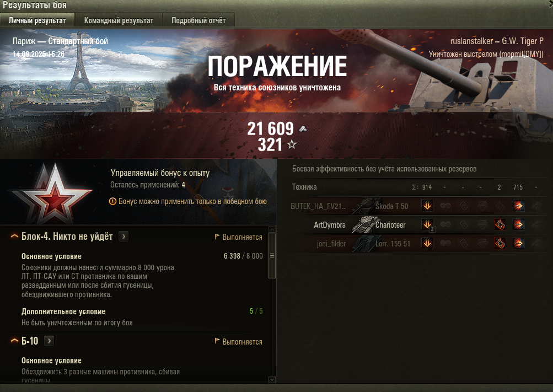This screenshot has width=553, height=392.
Task: Click damage dealt icon in Charioteer row
Action: (x=427, y=224)
